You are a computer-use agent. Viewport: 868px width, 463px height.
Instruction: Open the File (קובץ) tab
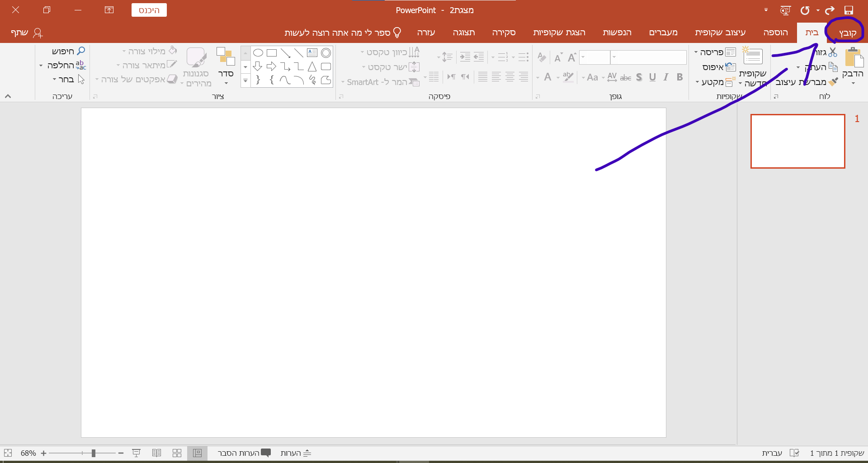click(847, 33)
